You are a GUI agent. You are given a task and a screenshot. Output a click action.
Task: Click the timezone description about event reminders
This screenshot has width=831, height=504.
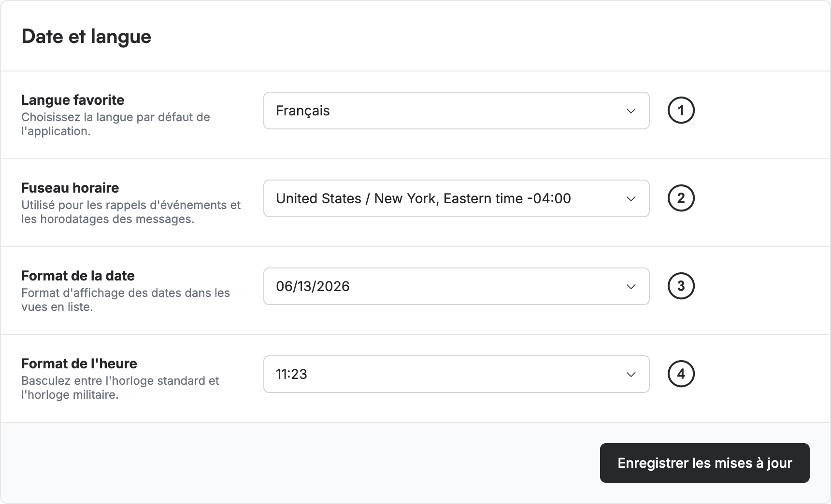(x=131, y=212)
